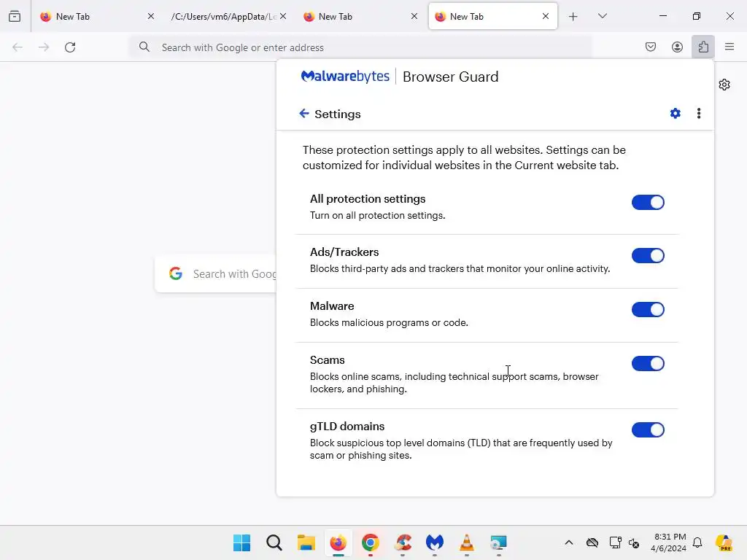
Task: Click the browser forward arrow
Action: 44,47
